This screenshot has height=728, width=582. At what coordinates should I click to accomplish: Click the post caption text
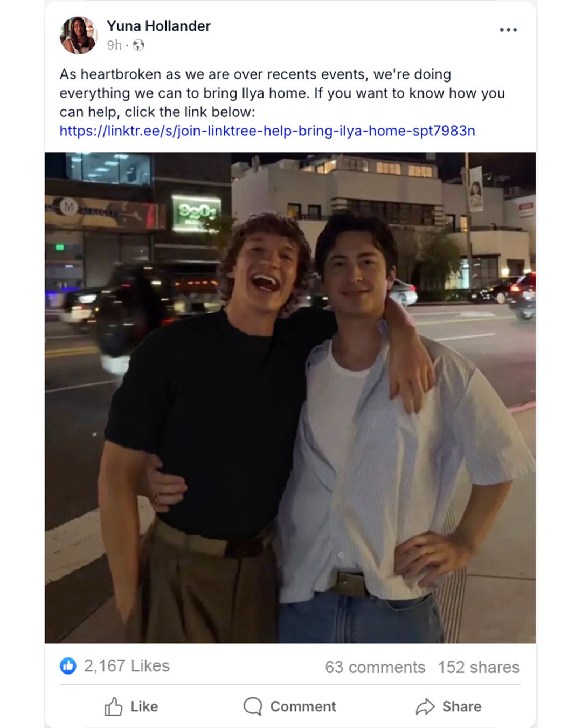pyautogui.click(x=282, y=93)
